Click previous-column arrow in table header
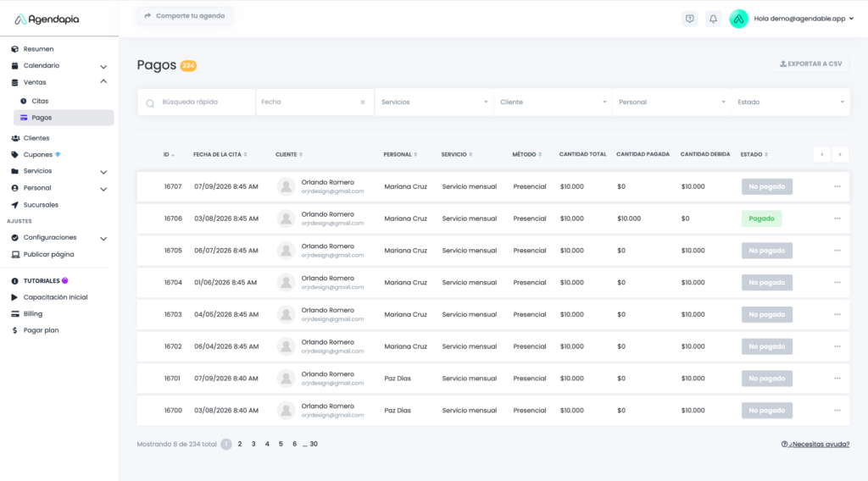 tap(821, 154)
